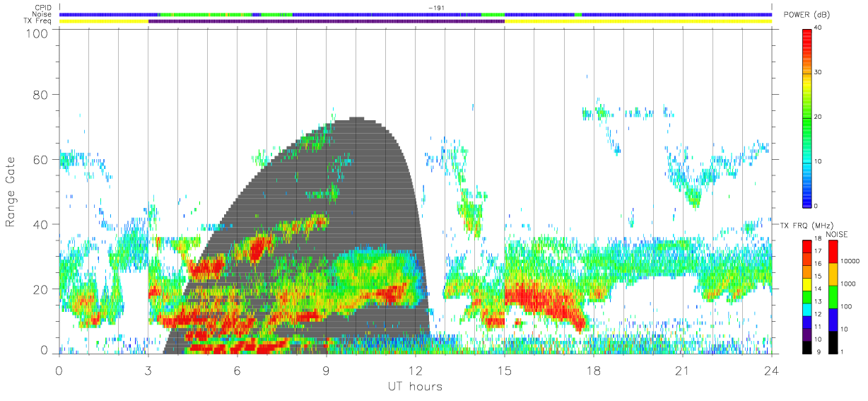The image size is (868, 401).
Task: Click the green 100-1000 noise swatch
Action: 833,297
